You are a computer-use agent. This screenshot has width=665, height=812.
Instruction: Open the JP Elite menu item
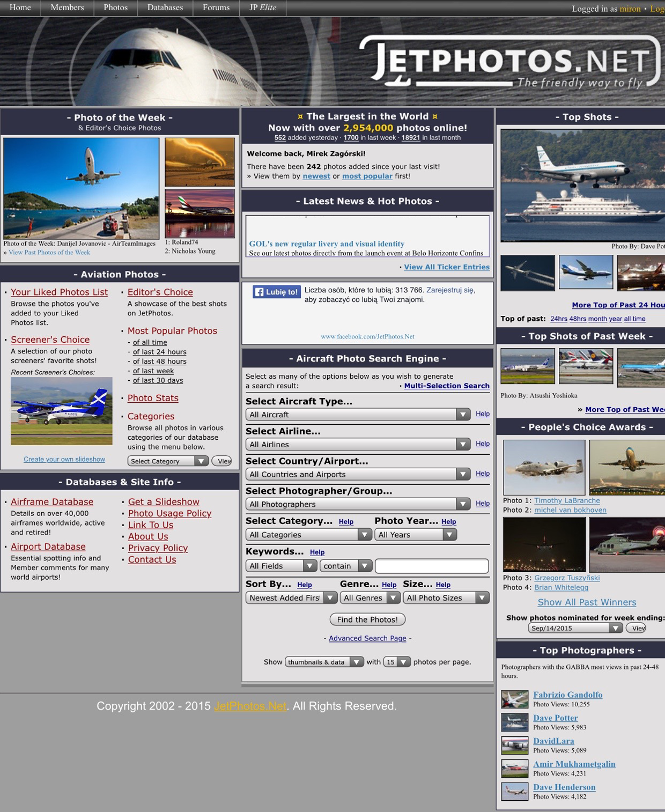coord(263,8)
